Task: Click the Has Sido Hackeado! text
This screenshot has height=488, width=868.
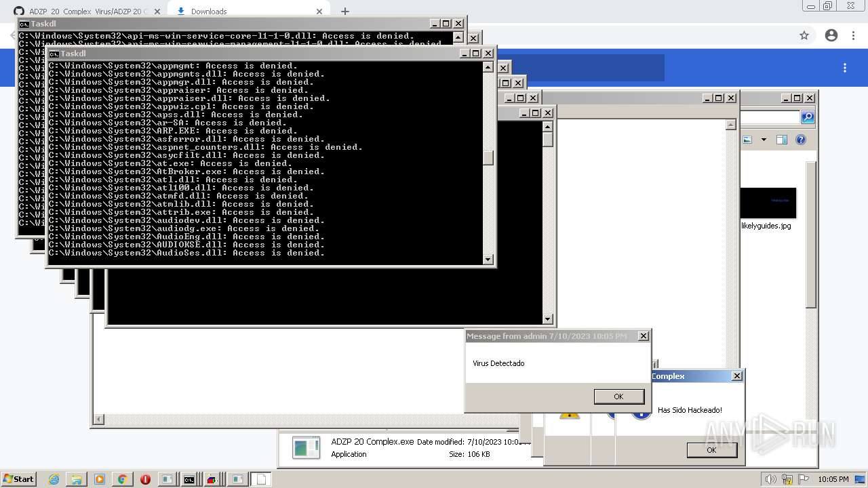Action: click(690, 410)
